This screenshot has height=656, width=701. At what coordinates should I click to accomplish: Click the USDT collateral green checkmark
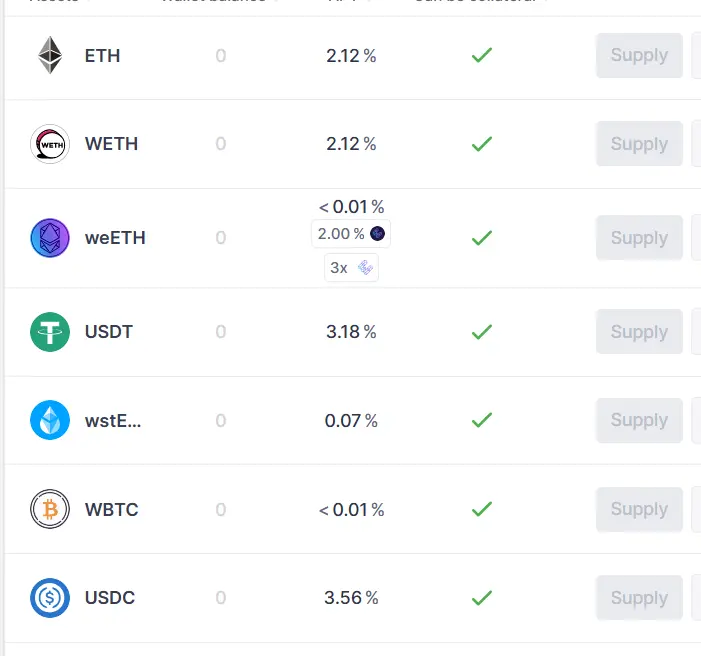click(x=482, y=332)
